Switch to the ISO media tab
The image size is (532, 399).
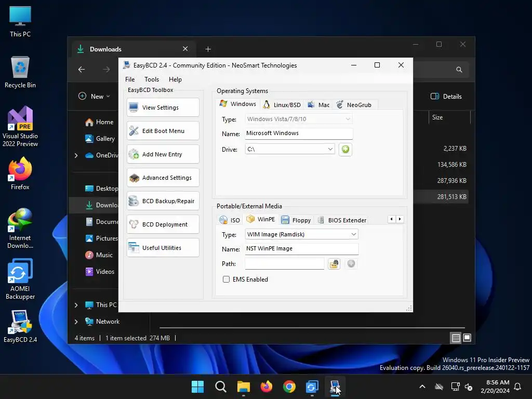[230, 220]
